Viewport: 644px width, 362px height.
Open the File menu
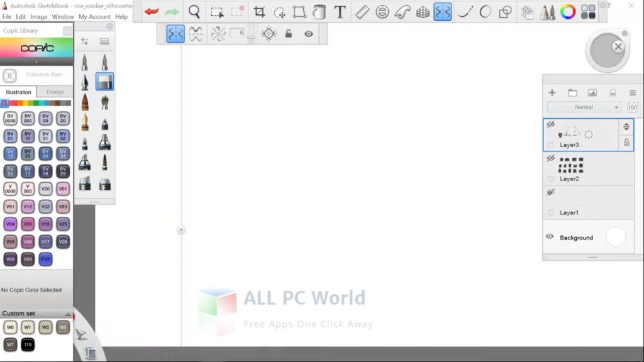pos(6,17)
